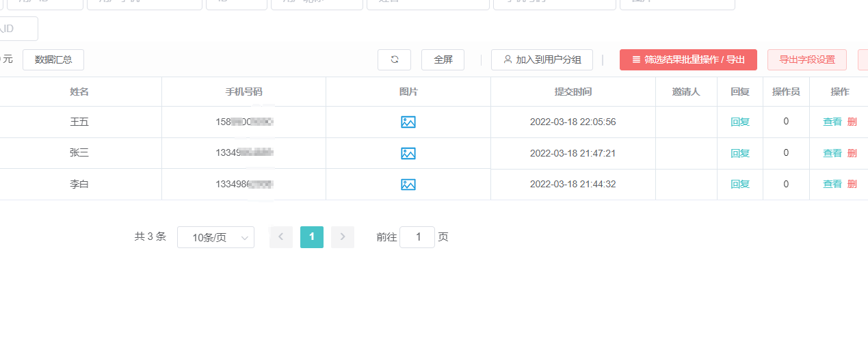The height and width of the screenshot is (337, 868).
Task: Open image icon in 王五 row
Action: (x=408, y=122)
